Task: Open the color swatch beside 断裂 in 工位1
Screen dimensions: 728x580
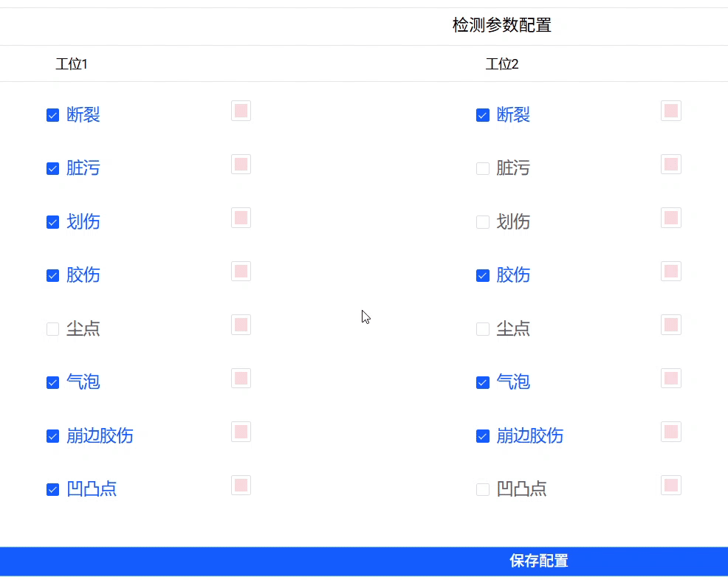Action: pyautogui.click(x=241, y=111)
